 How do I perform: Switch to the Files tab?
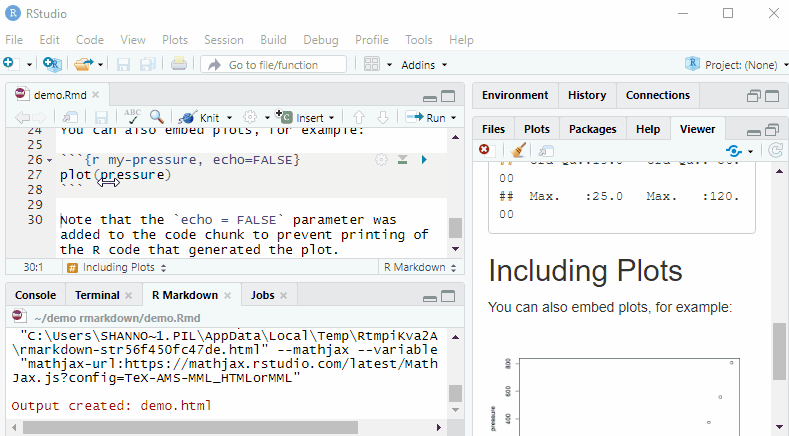(x=493, y=129)
